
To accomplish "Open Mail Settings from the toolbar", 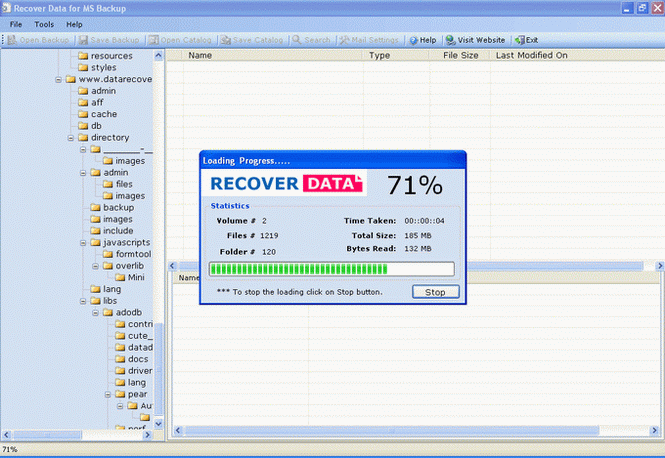I will pos(345,40).
